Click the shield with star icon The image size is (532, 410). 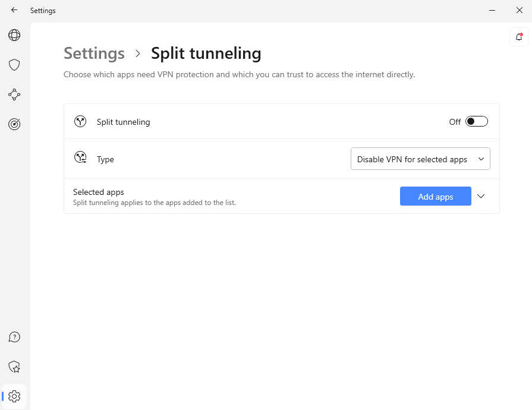pos(14,367)
